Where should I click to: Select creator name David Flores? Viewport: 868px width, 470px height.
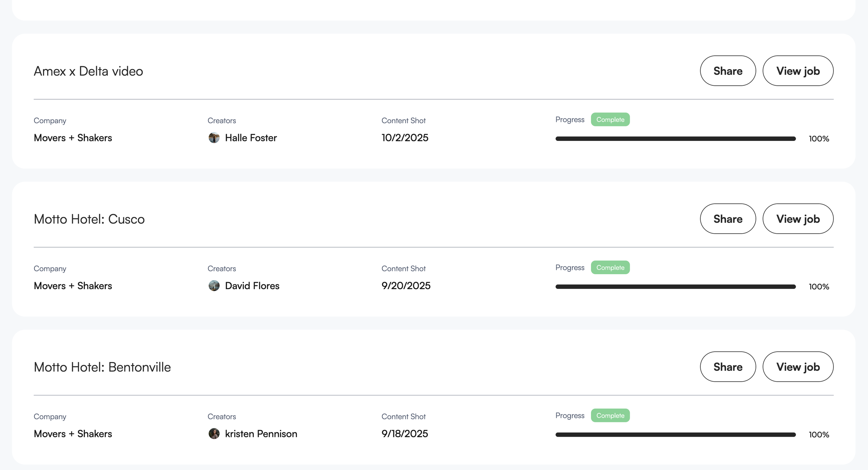[x=252, y=286]
